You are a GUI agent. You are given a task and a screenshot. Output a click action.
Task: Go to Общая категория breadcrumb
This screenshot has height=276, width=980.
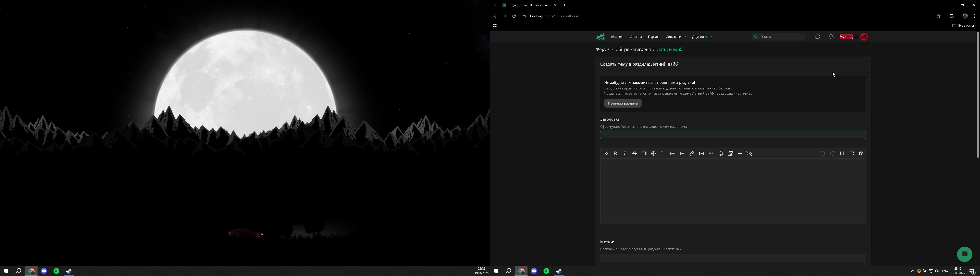[633, 50]
